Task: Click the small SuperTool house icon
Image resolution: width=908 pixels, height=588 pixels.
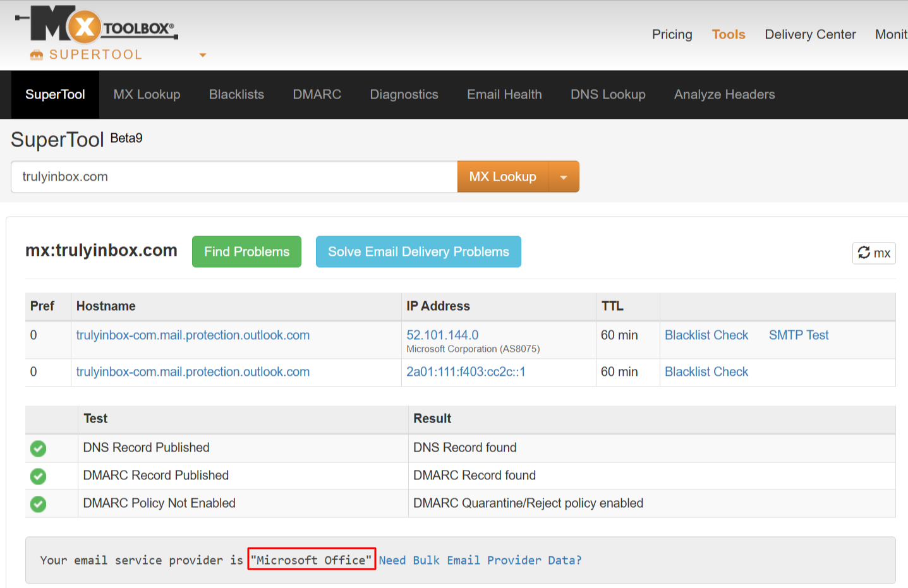Action: (x=37, y=55)
